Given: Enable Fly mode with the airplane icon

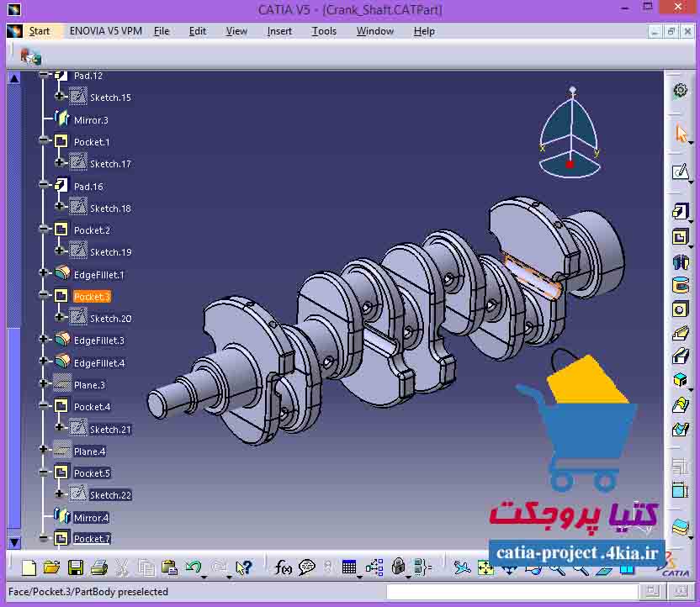Looking at the screenshot, I should pos(462,567).
